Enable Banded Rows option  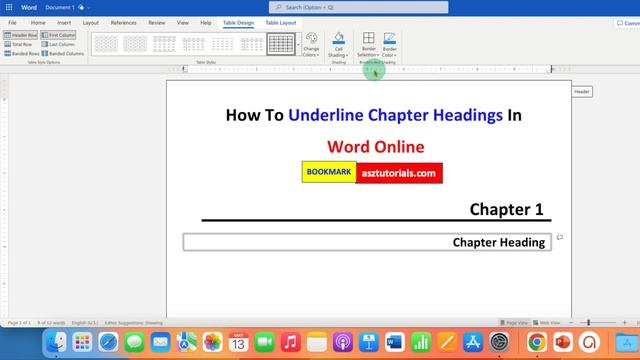22,53
